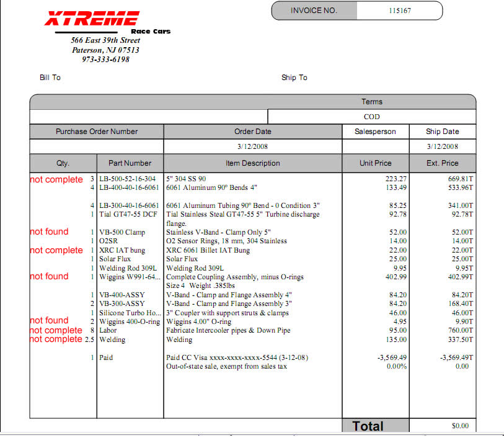
Task: Click the Bill To label
Action: [x=50, y=78]
